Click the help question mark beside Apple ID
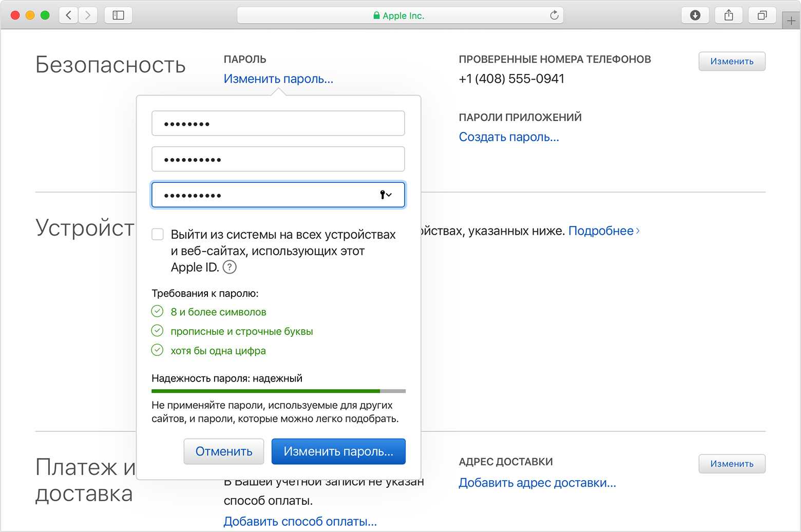The image size is (801, 532). pos(230,267)
